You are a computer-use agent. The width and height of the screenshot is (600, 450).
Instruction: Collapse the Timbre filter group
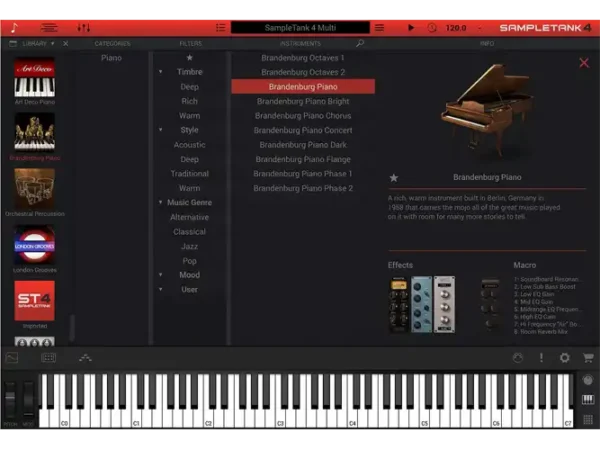[161, 72]
